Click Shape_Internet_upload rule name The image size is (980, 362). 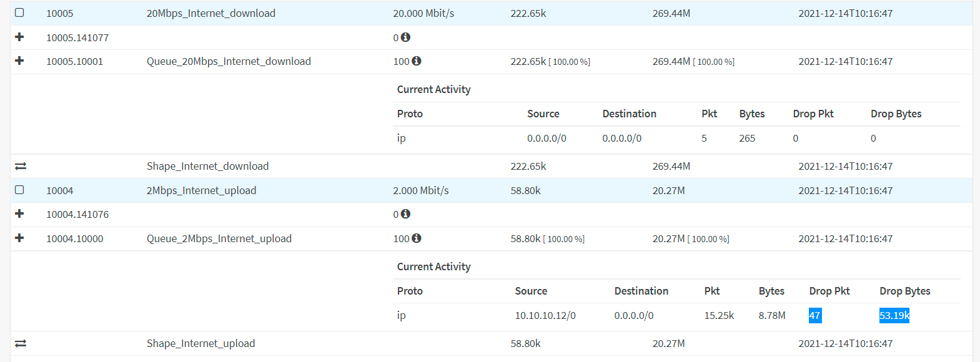(x=200, y=343)
